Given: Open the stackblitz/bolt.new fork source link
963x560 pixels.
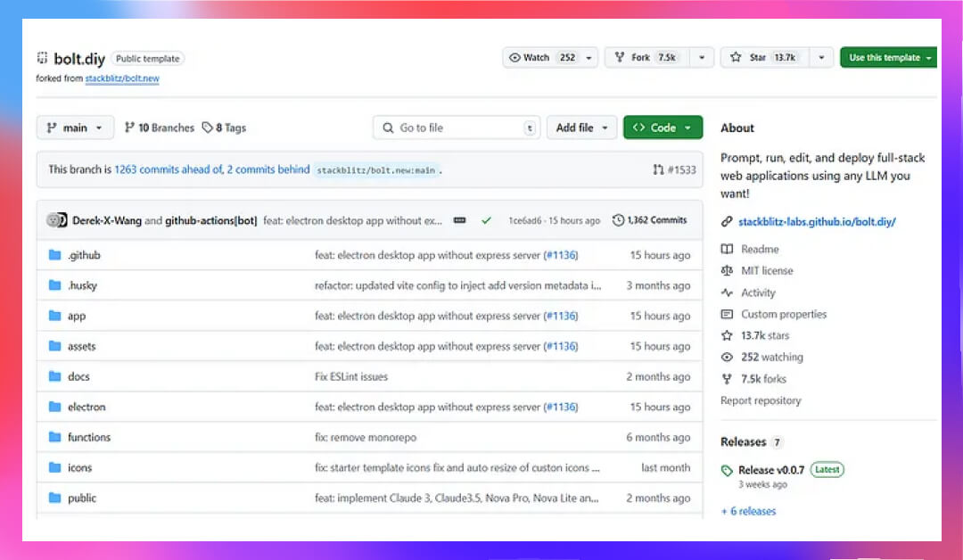Looking at the screenshot, I should coord(122,78).
